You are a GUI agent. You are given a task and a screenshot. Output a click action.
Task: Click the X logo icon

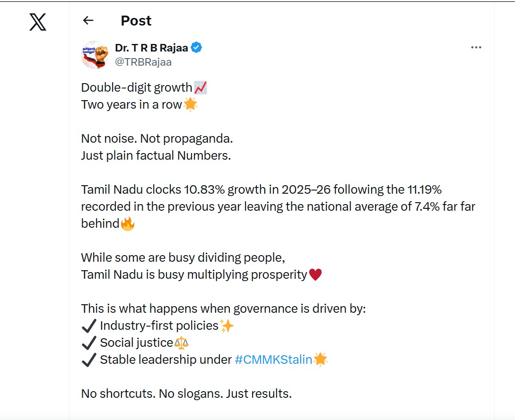pos(37,21)
